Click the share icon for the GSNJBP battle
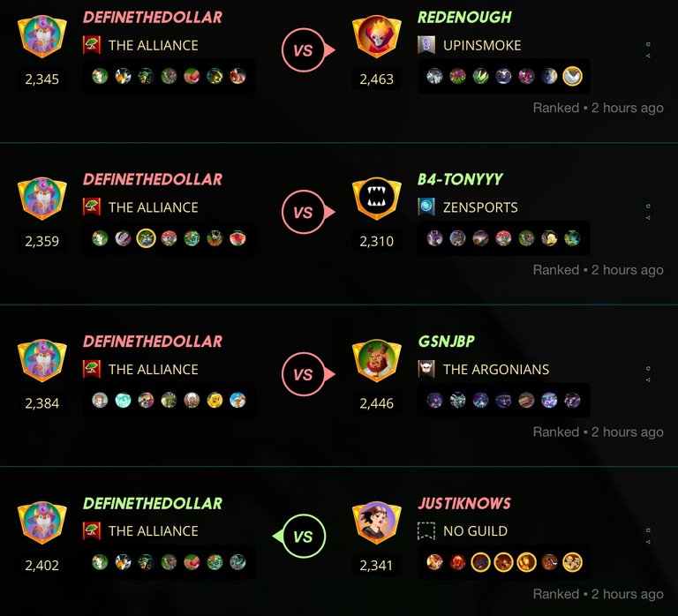This screenshot has width=678, height=616. pyautogui.click(x=648, y=380)
